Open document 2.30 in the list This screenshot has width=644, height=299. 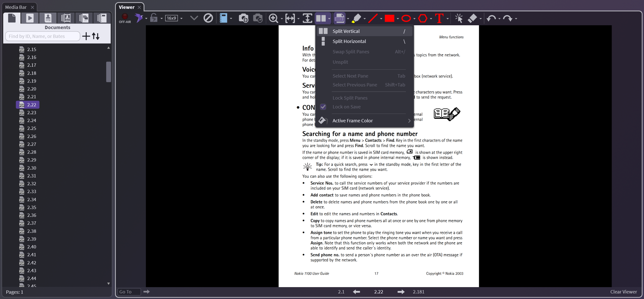pyautogui.click(x=32, y=168)
